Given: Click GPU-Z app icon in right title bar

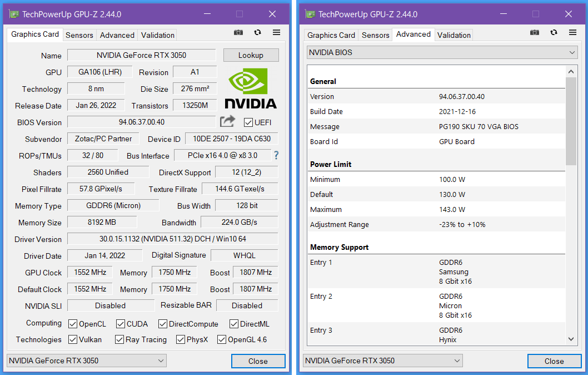Looking at the screenshot, I should [311, 14].
